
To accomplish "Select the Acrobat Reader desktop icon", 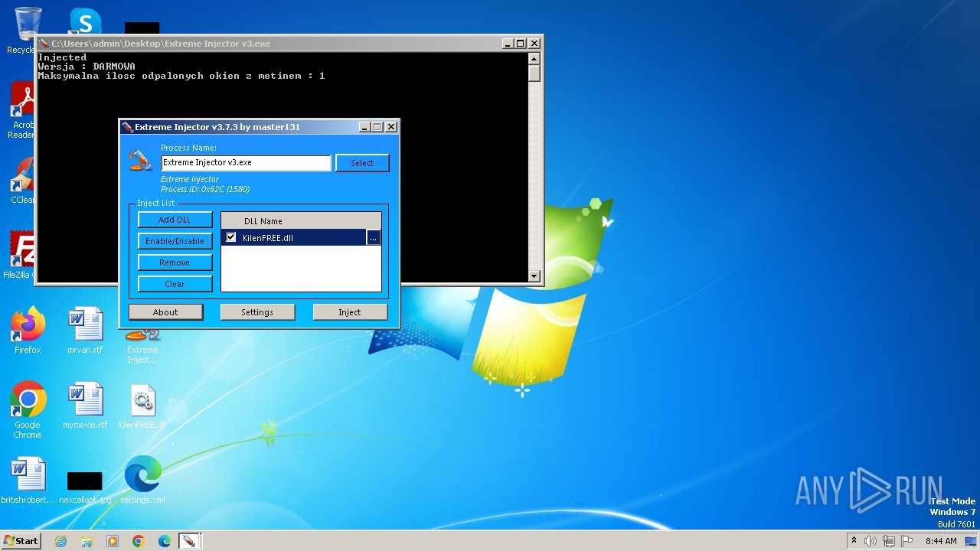I will [x=23, y=110].
